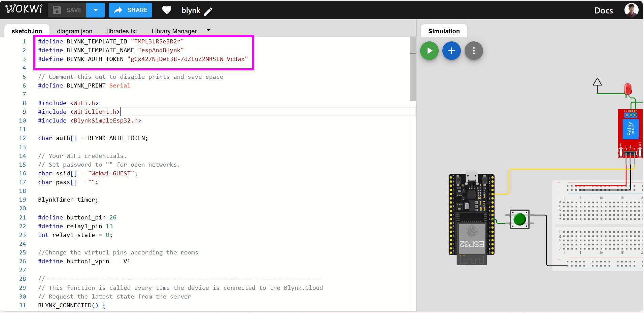This screenshot has width=644, height=313.
Task: Open the save options dropdown arrow
Action: point(96,10)
